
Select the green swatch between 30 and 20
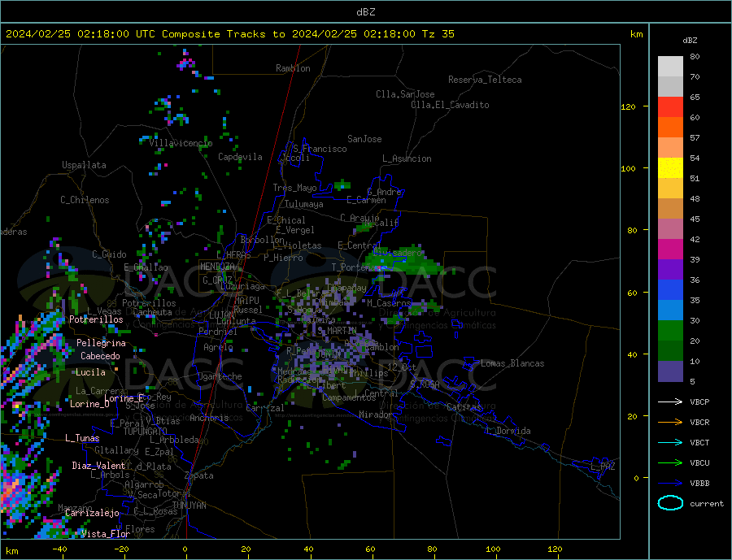(670, 331)
